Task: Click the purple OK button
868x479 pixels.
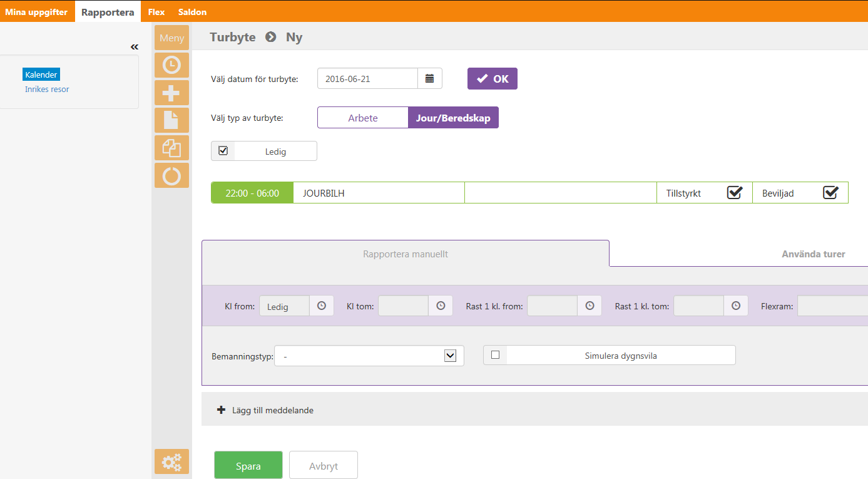Action: [493, 79]
